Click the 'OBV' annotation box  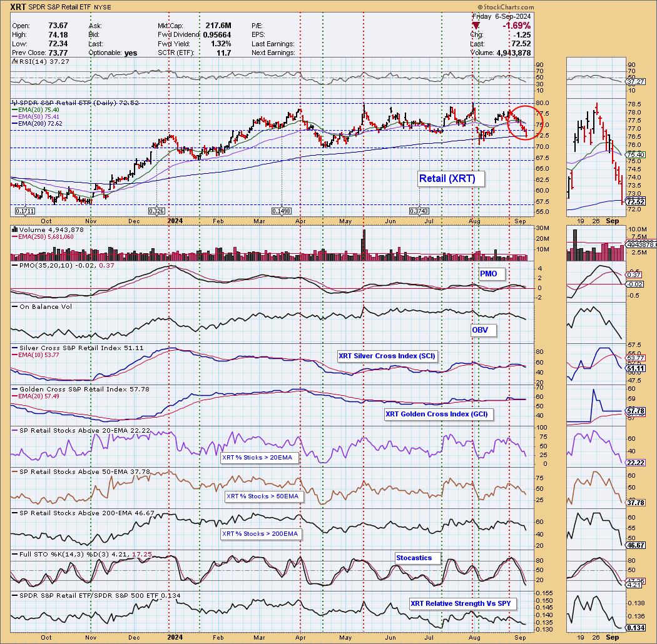point(483,330)
